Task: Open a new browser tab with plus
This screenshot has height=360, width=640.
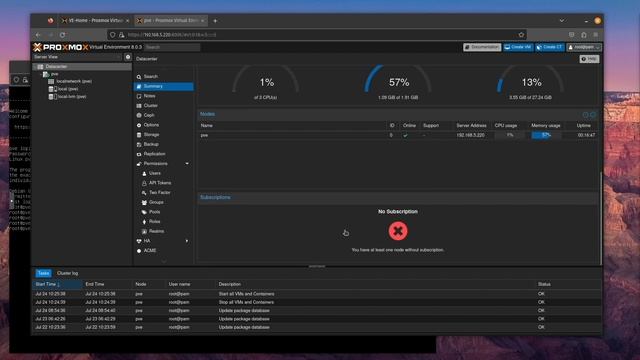Action: tap(215, 21)
